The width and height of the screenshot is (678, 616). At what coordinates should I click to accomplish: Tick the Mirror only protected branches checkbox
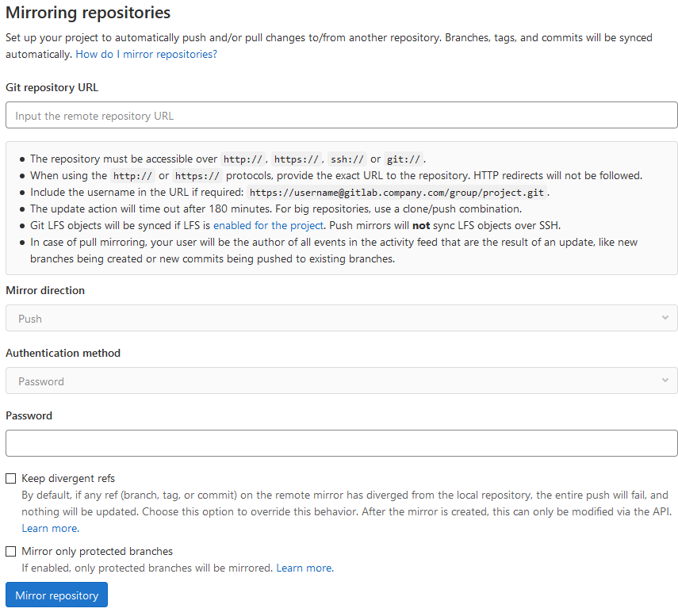pos(11,552)
